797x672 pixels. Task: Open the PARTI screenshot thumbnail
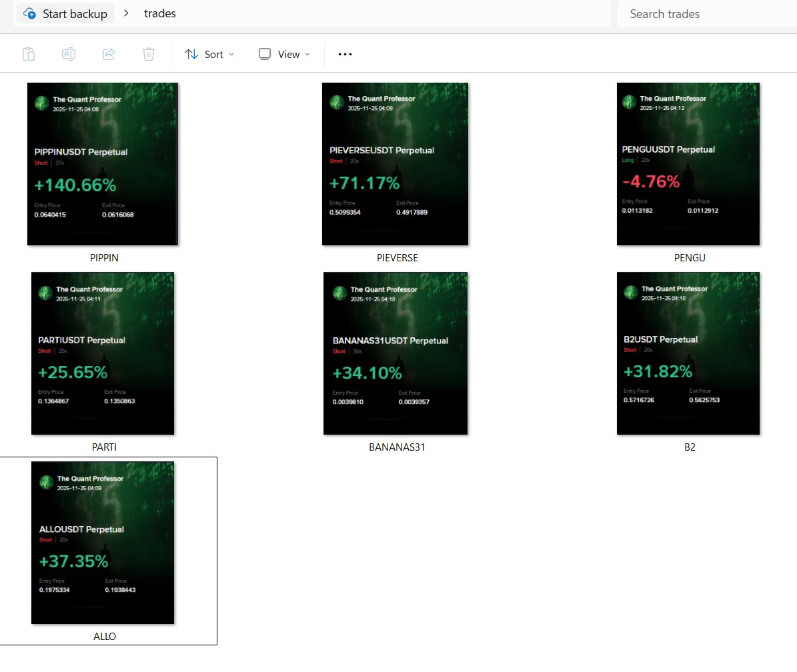pos(102,353)
